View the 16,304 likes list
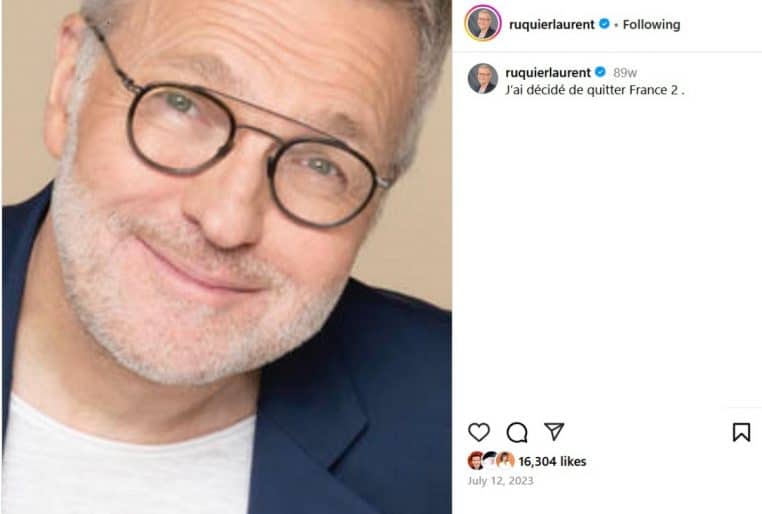The height and width of the screenshot is (514, 762). pos(552,462)
